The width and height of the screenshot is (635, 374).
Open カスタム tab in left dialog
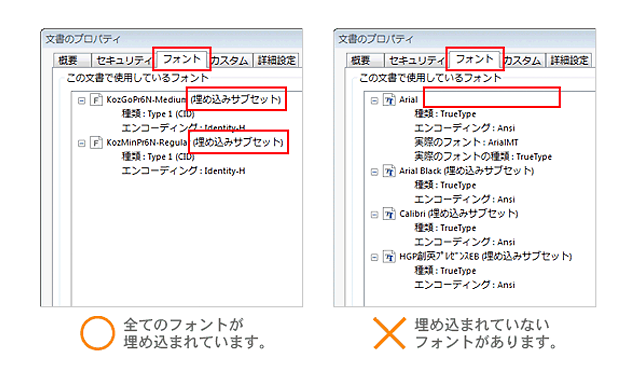(x=230, y=60)
